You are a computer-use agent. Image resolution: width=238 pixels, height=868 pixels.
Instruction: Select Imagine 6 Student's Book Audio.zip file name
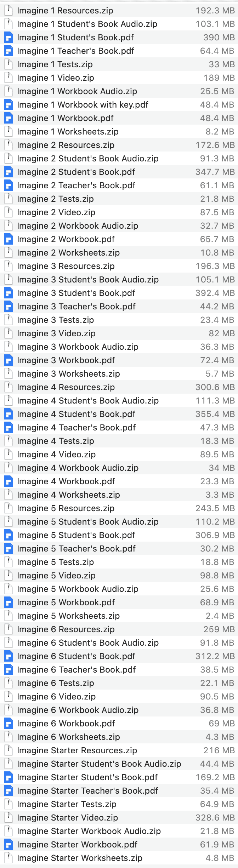point(88,643)
